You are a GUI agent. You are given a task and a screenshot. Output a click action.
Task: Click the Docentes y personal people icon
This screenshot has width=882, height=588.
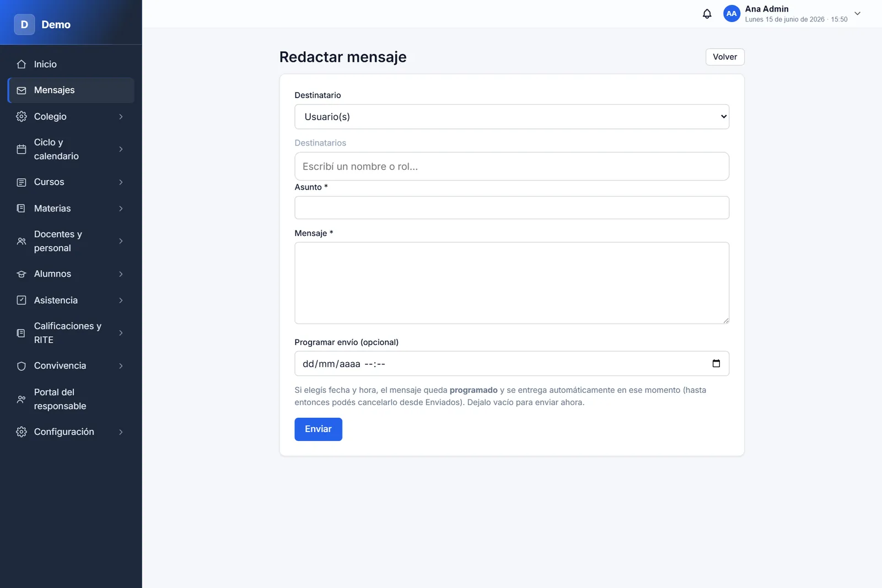[21, 241]
